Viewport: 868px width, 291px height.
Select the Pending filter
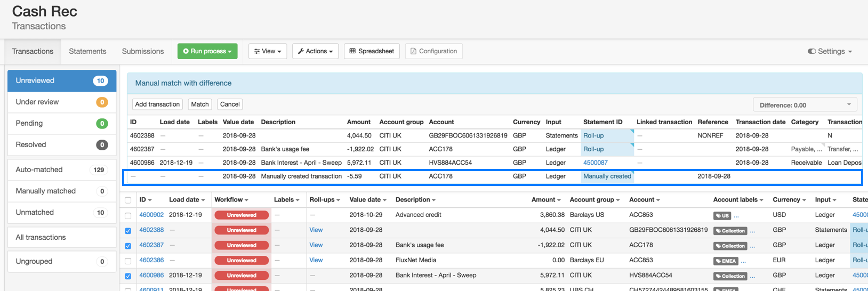tap(62, 123)
